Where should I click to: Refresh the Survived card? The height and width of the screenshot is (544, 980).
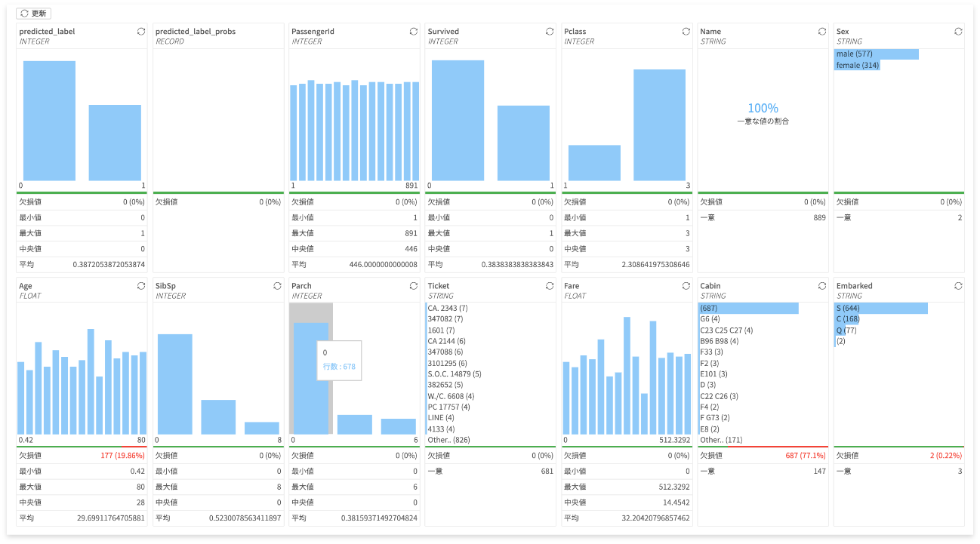550,32
